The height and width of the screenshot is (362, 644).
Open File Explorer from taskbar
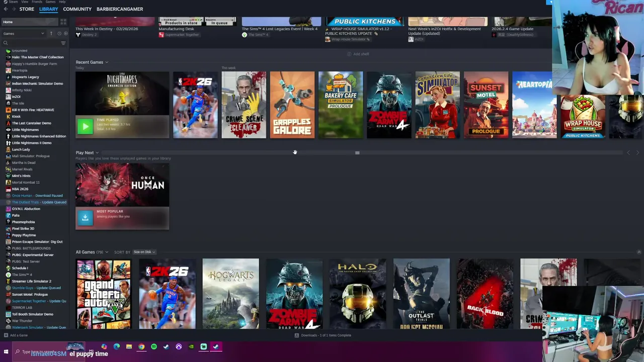[x=129, y=346]
